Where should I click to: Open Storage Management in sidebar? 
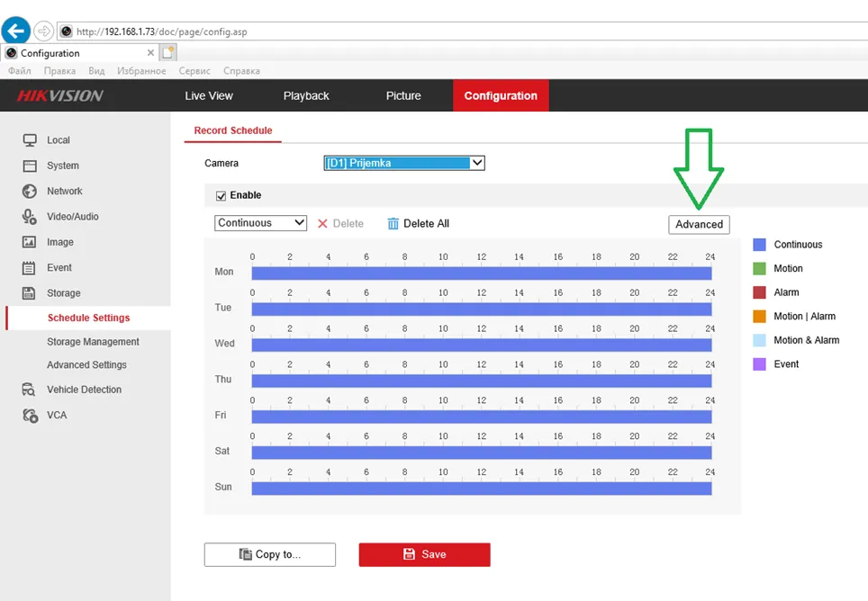[x=93, y=342]
